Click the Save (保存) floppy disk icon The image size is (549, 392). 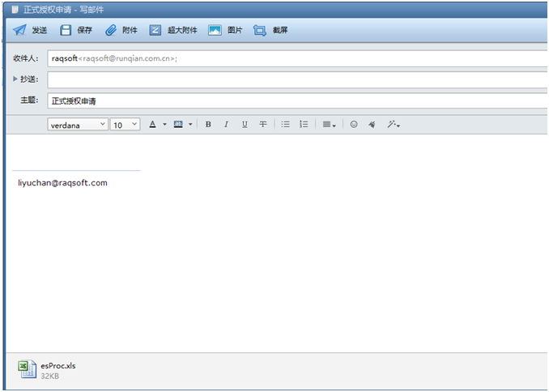(66, 30)
